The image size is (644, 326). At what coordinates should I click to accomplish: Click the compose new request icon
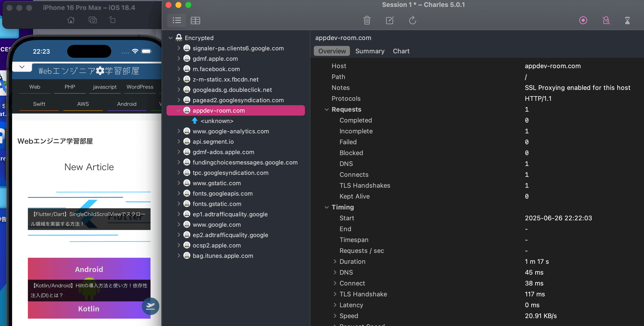point(390,20)
